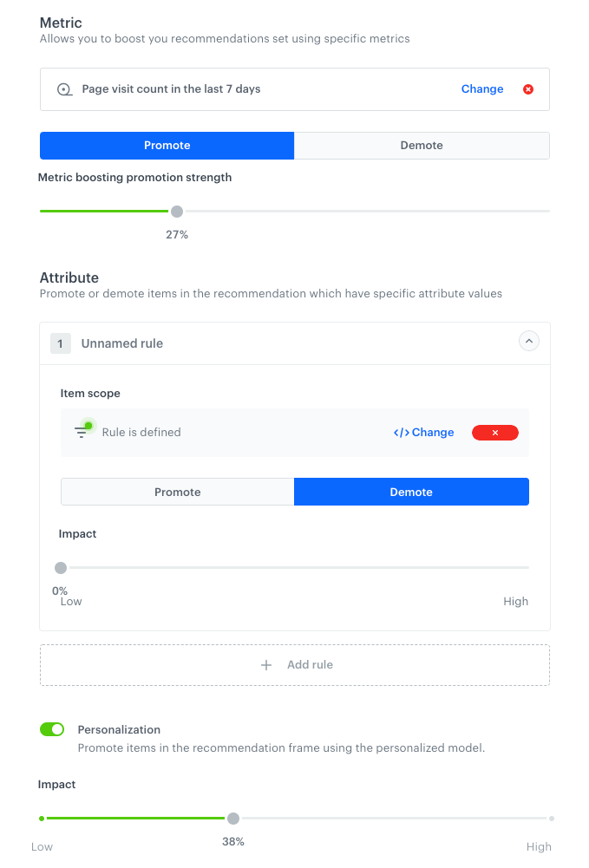Screen dimensions: 589x868
Task: Click the Add rule button
Action: click(294, 665)
